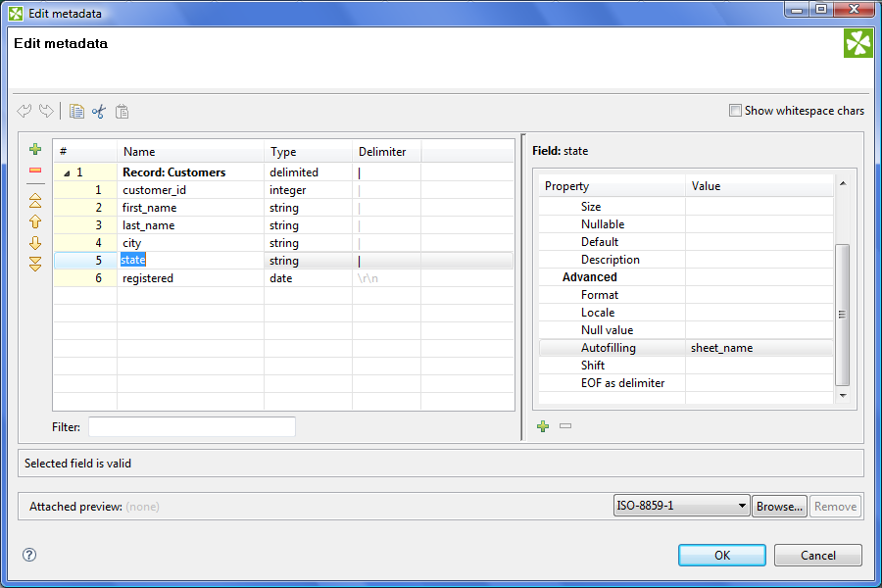Click the Advanced section heading
Viewport: 882px width, 588px height.
point(590,276)
